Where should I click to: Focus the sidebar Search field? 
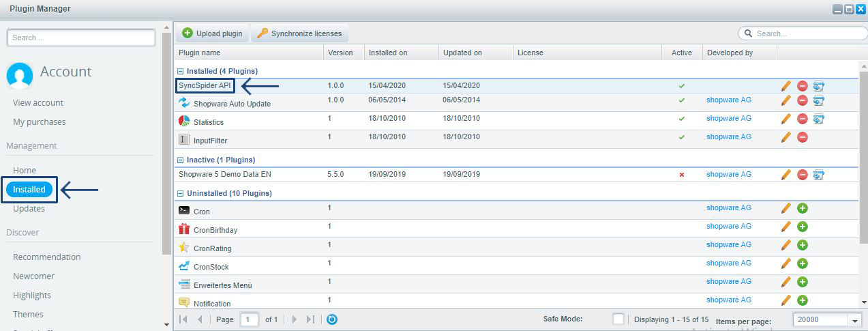click(x=81, y=38)
